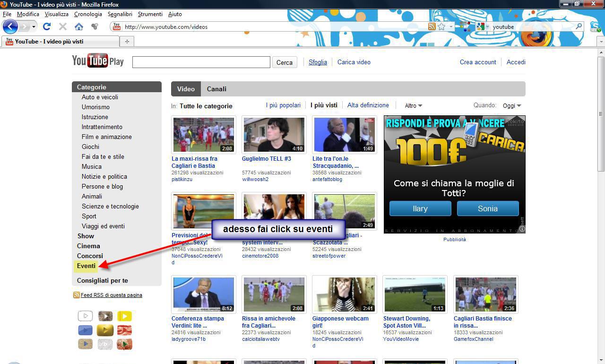Open the history dropdown next to Forward arrow
Screen dimensions: 605x364
tap(34, 27)
